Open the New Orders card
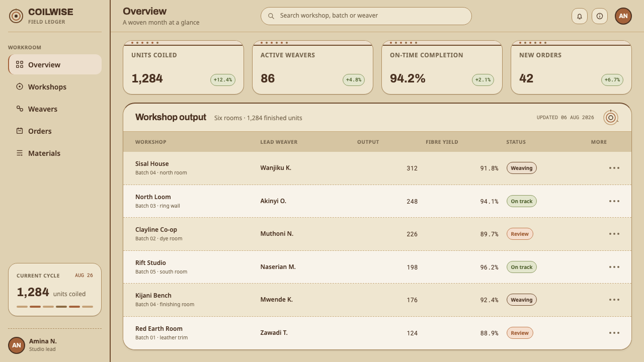 (x=571, y=67)
